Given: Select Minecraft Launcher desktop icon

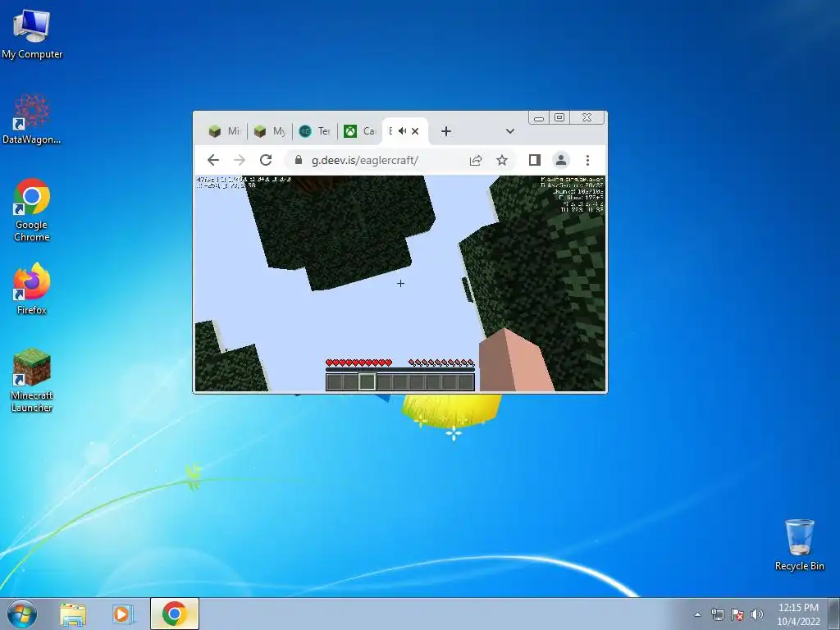Looking at the screenshot, I should click(32, 381).
